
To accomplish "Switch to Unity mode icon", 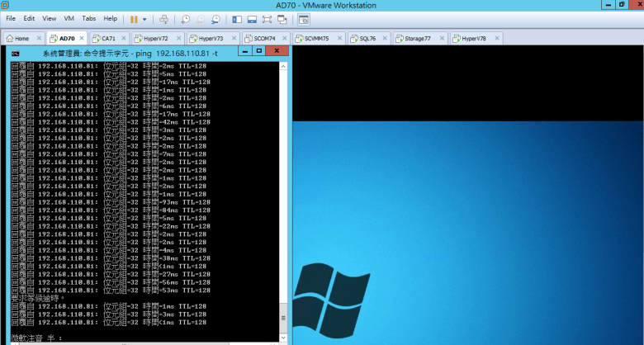I will point(282,18).
